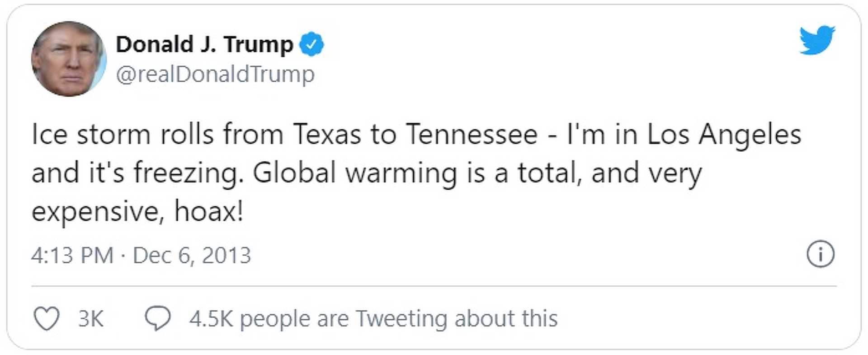Click 'Los Angeles' in the tweet text

[724, 135]
